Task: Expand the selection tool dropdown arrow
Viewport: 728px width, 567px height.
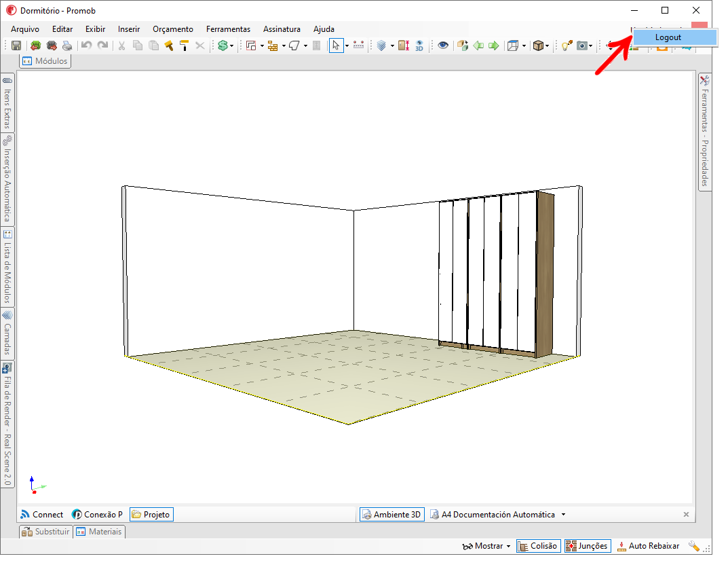Action: (347, 45)
